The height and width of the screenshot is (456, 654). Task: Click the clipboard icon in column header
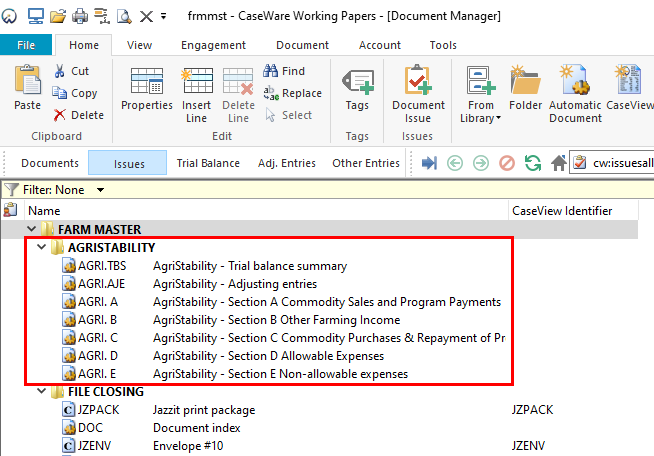(10, 210)
